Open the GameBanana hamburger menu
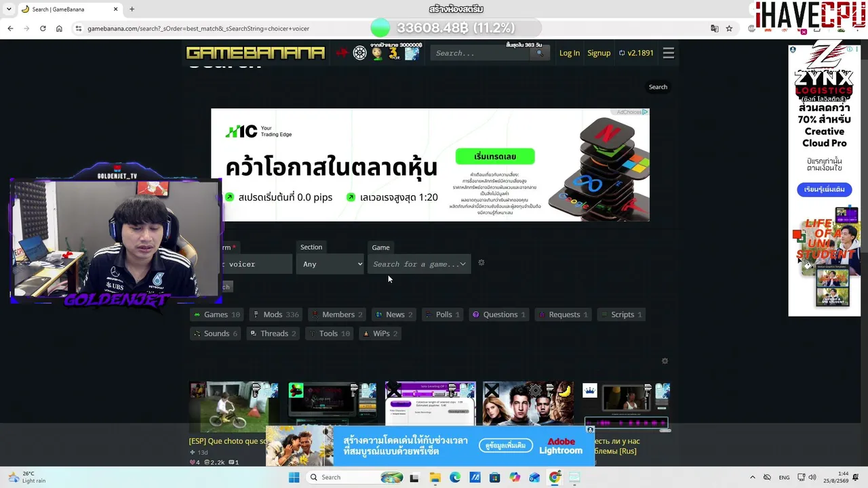 669,53
